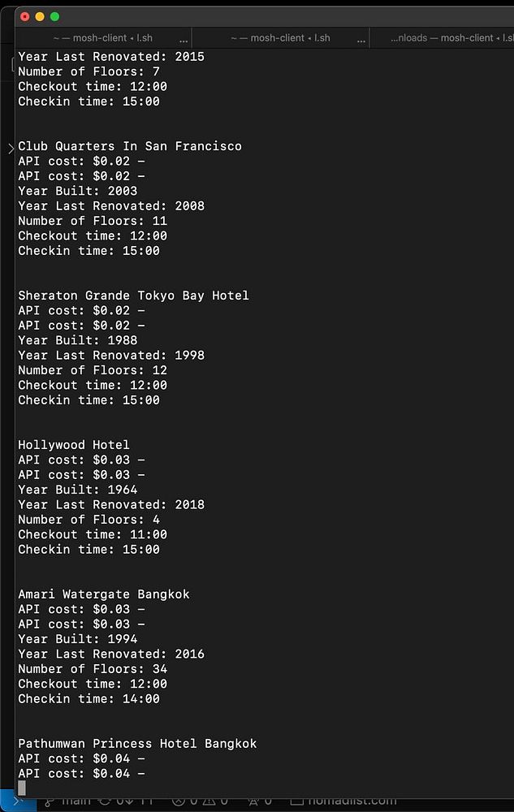Open the nomadlist.com folder status item
Image resolution: width=514 pixels, height=812 pixels.
(x=343, y=801)
